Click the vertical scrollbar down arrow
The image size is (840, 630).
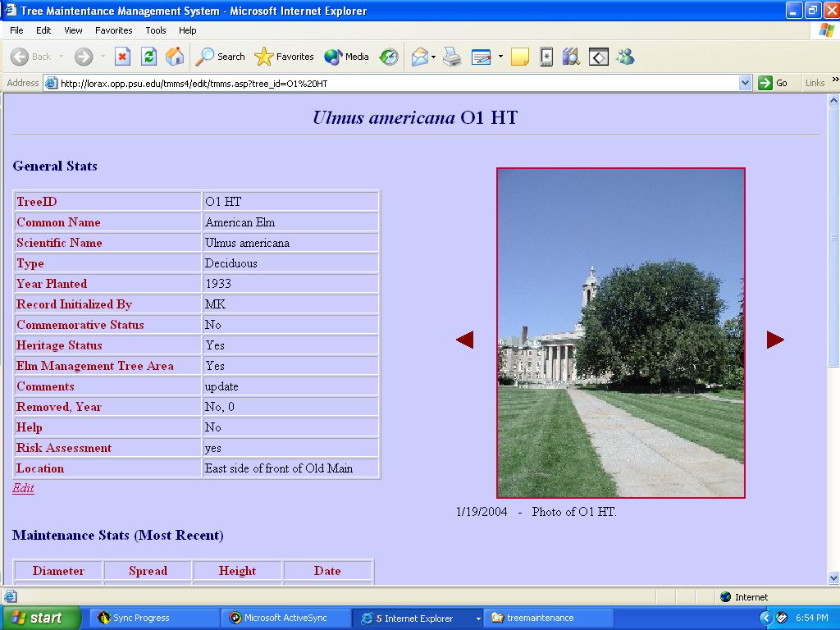point(833,577)
